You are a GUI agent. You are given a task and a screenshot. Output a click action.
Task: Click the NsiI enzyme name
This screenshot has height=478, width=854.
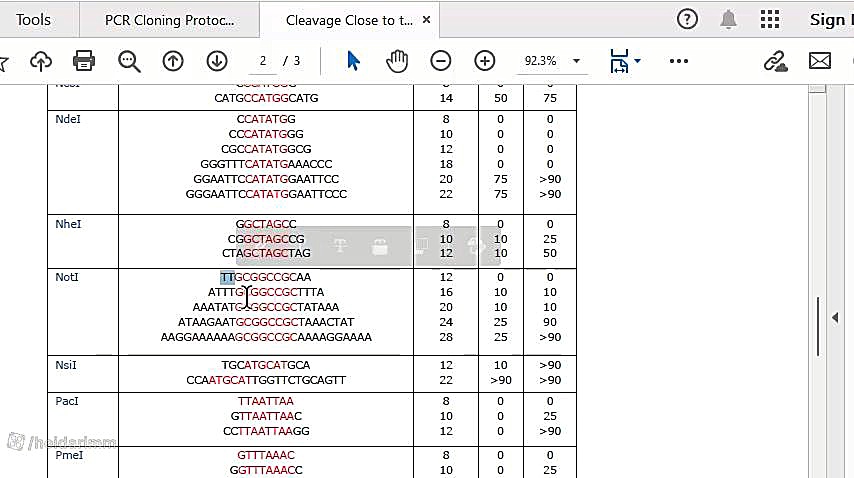pos(65,365)
